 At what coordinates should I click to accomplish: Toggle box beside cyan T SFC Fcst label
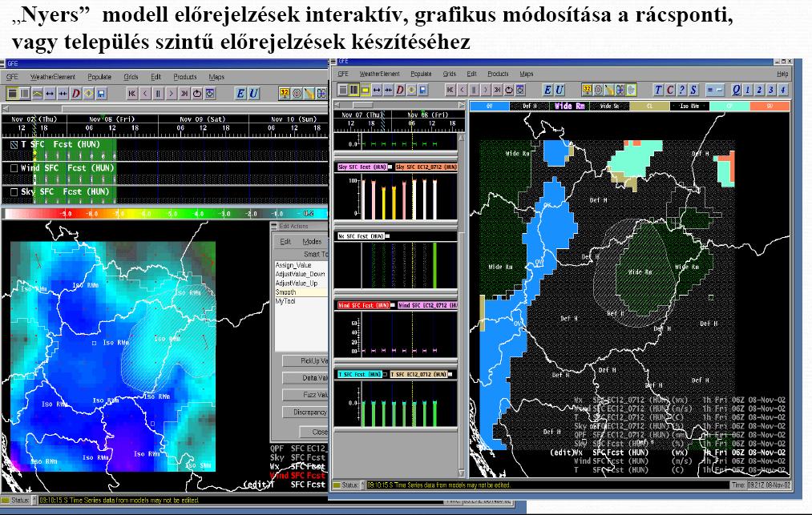coord(385,374)
